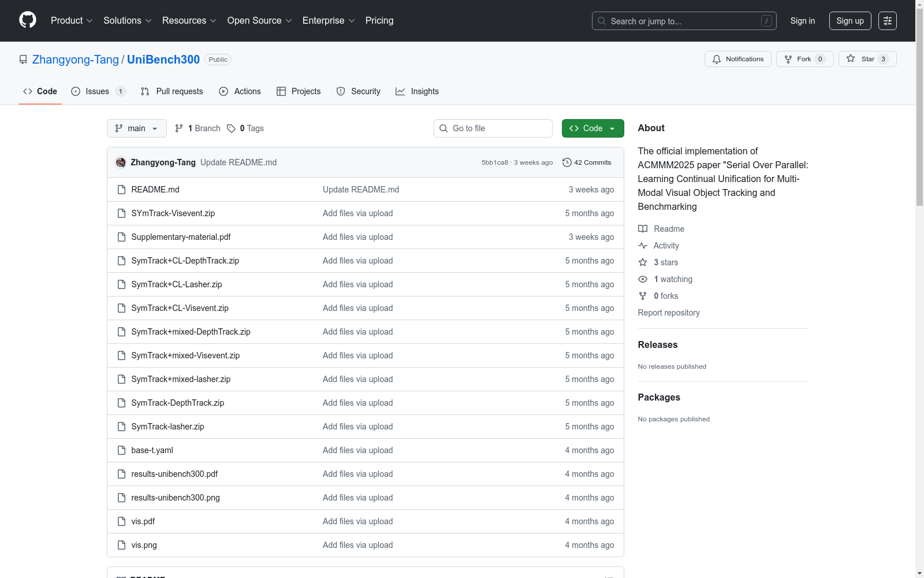The height and width of the screenshot is (578, 924).
Task: Open the Actions tab
Action: click(240, 91)
